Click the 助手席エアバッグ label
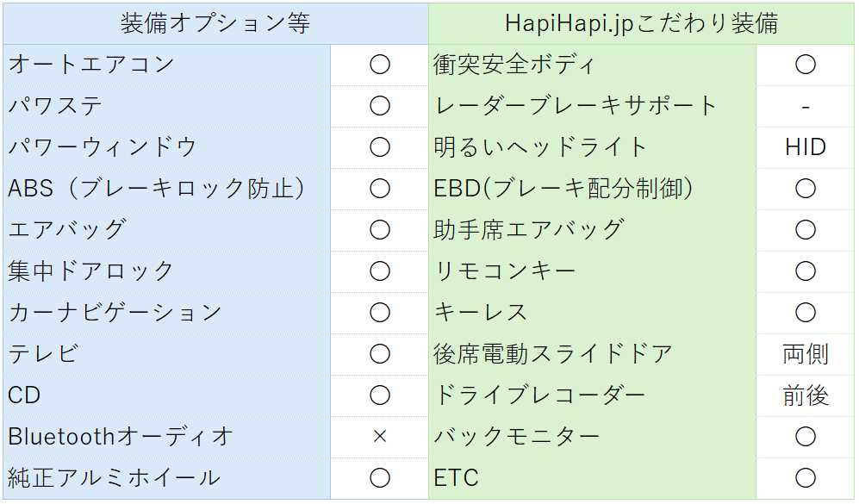The height and width of the screenshot is (504, 859). click(528, 230)
